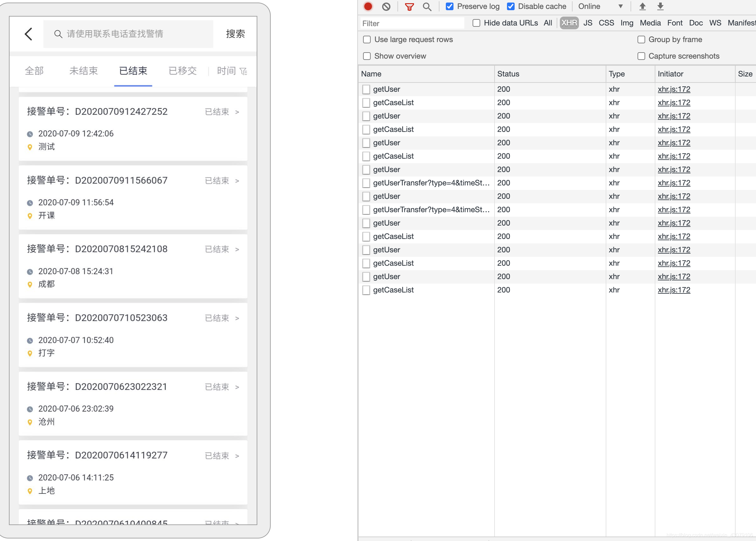Image resolution: width=756 pixels, height=541 pixels.
Task: Export HAR file with download arrow
Action: (660, 6)
